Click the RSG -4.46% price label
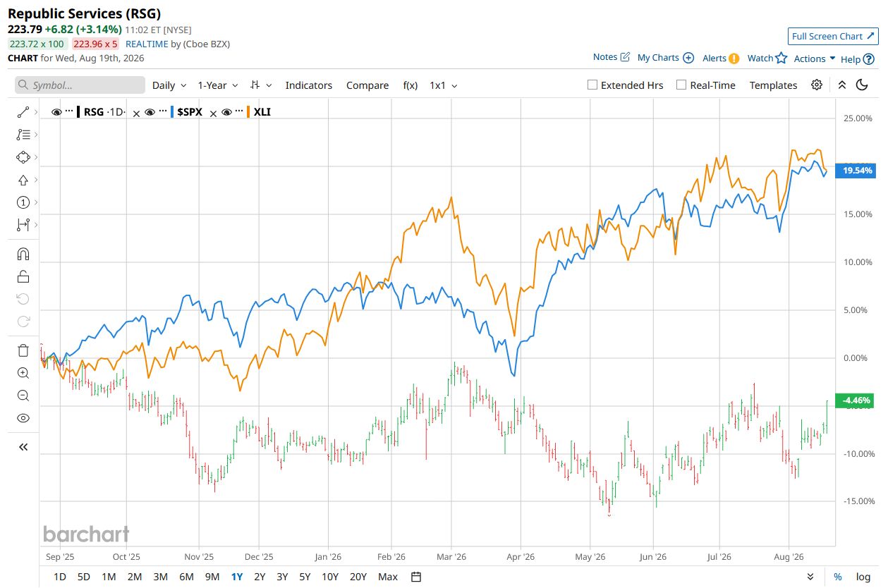 pos(855,400)
